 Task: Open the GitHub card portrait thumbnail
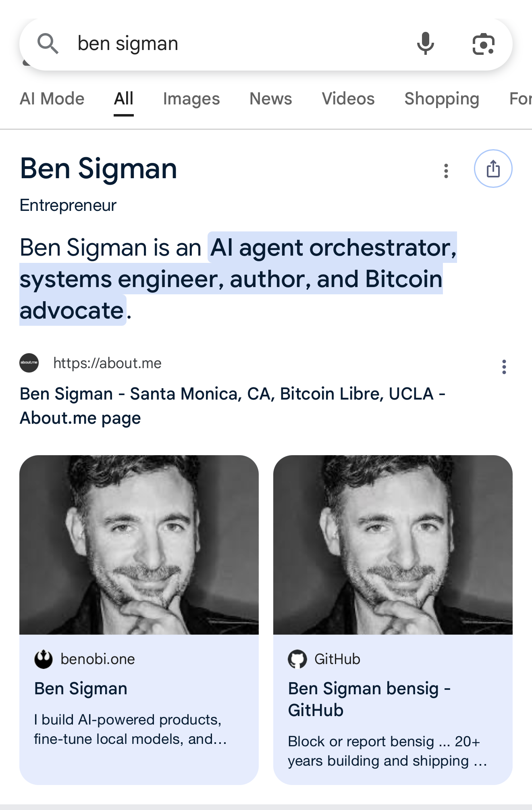pyautogui.click(x=393, y=545)
